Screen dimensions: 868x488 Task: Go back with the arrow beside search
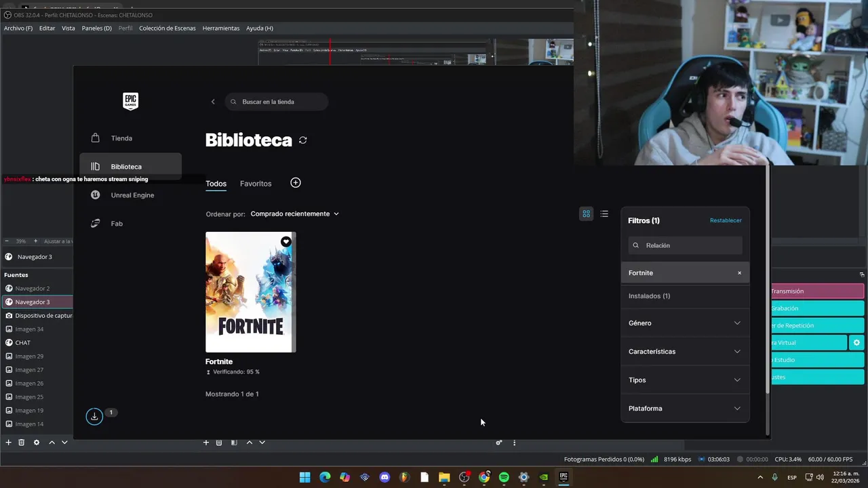[213, 102]
